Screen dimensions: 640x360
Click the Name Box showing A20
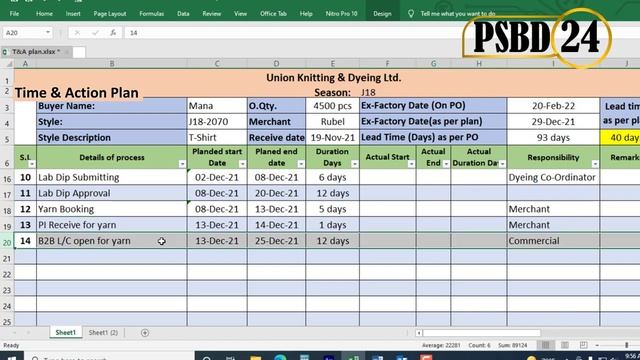click(x=24, y=32)
